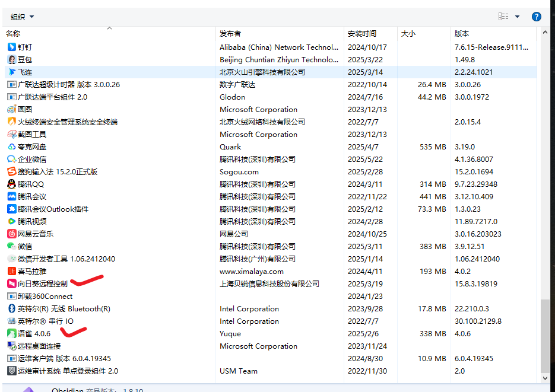
Task: Click version 15.8.3.19819 cell
Action: (475, 284)
